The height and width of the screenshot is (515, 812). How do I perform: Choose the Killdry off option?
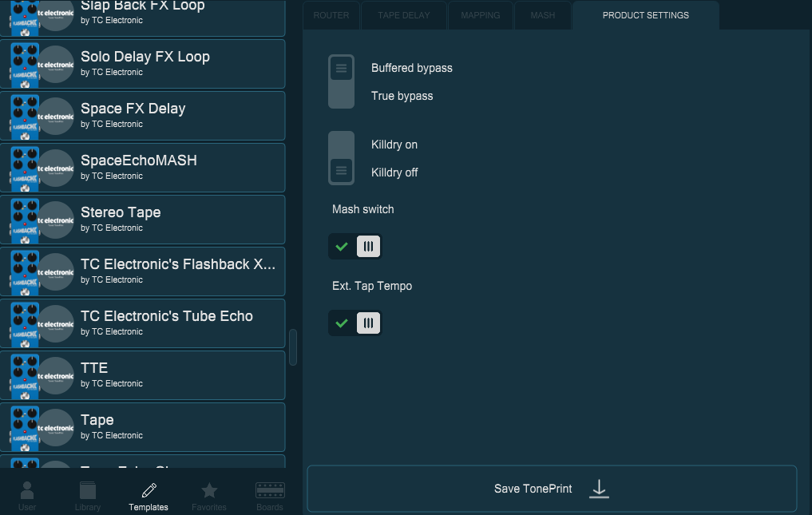click(394, 172)
